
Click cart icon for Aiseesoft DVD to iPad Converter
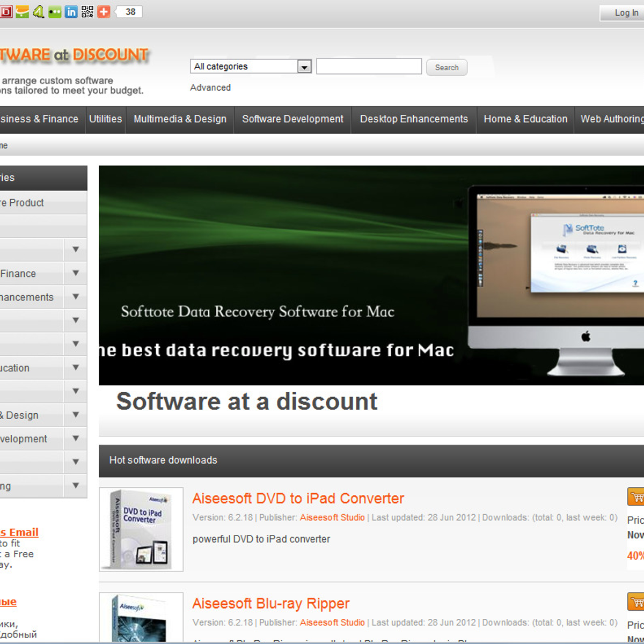636,497
